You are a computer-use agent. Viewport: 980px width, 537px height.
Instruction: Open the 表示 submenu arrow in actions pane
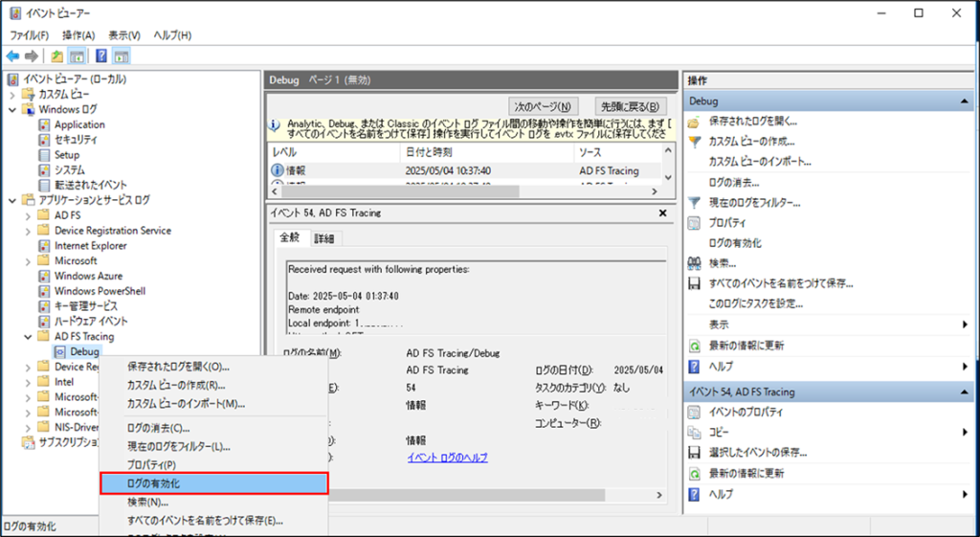966,324
